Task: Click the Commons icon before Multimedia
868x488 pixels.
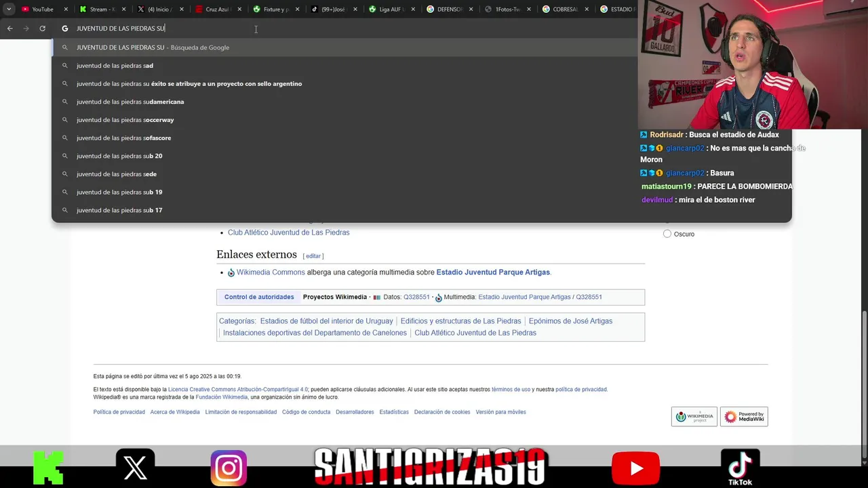Action: coord(439,298)
